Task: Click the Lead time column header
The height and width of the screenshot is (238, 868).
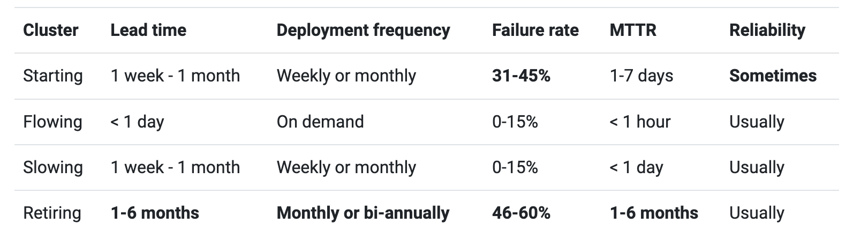Action: [148, 30]
